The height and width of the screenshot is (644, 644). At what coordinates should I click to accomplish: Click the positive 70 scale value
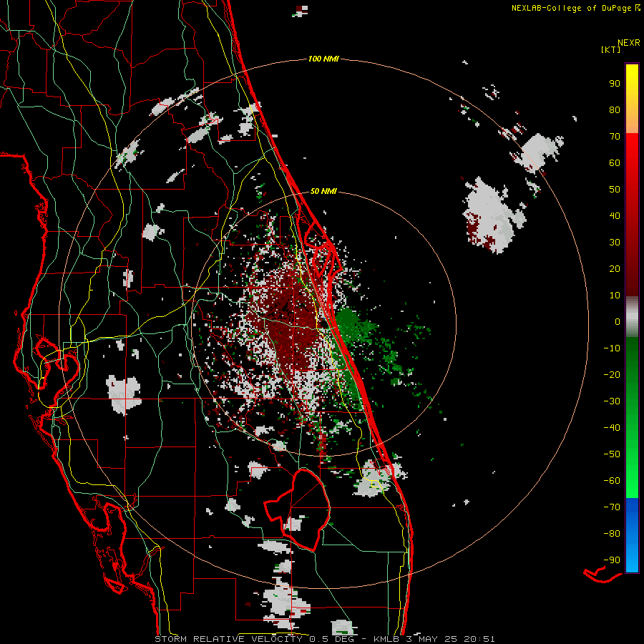click(x=615, y=137)
